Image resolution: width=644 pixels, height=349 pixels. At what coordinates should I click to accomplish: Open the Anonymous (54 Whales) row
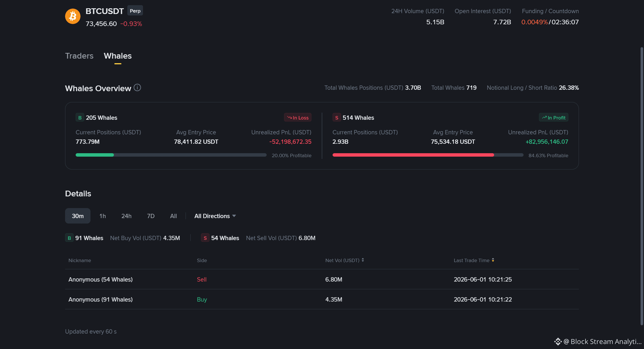tap(322, 279)
